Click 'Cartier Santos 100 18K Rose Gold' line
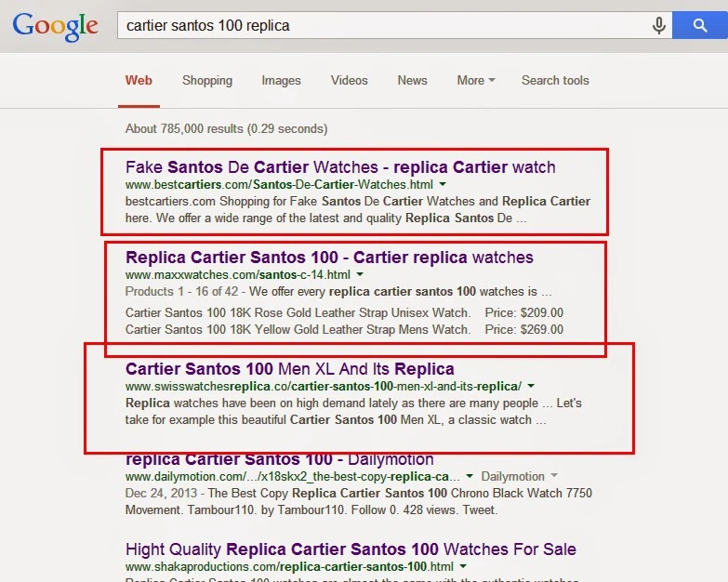The height and width of the screenshot is (582, 728). (x=298, y=312)
